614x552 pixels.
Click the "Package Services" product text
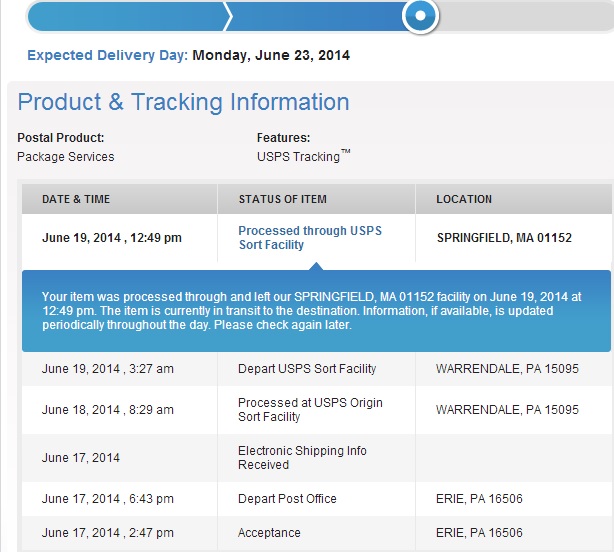pyautogui.click(x=66, y=157)
